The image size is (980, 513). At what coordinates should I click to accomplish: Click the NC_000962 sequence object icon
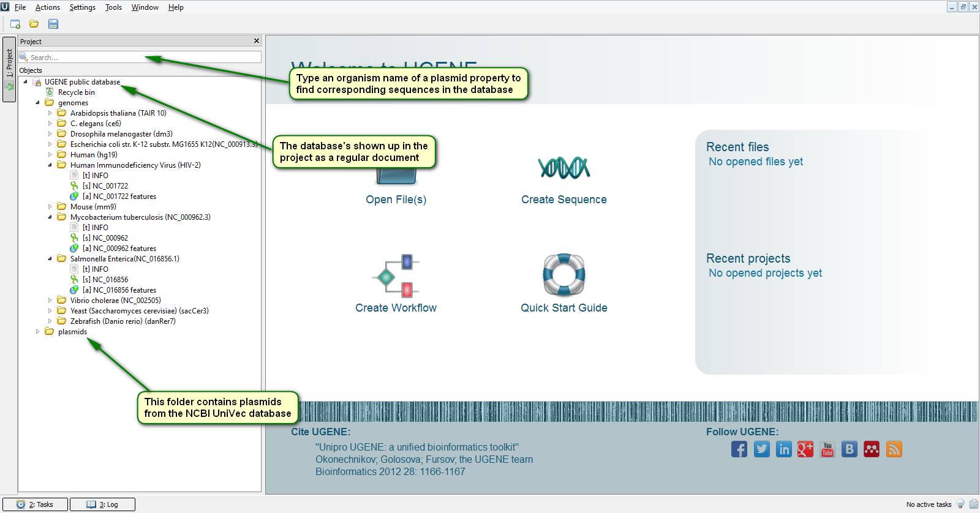pyautogui.click(x=74, y=238)
